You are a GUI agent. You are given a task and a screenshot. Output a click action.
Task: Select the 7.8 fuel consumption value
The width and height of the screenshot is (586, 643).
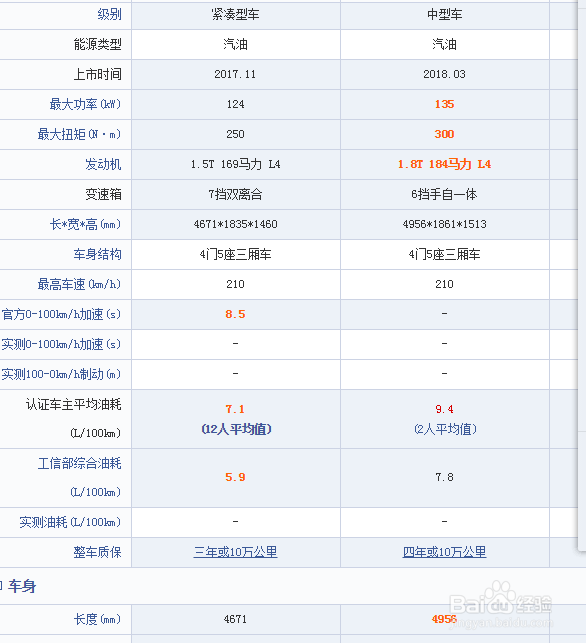coord(445,477)
